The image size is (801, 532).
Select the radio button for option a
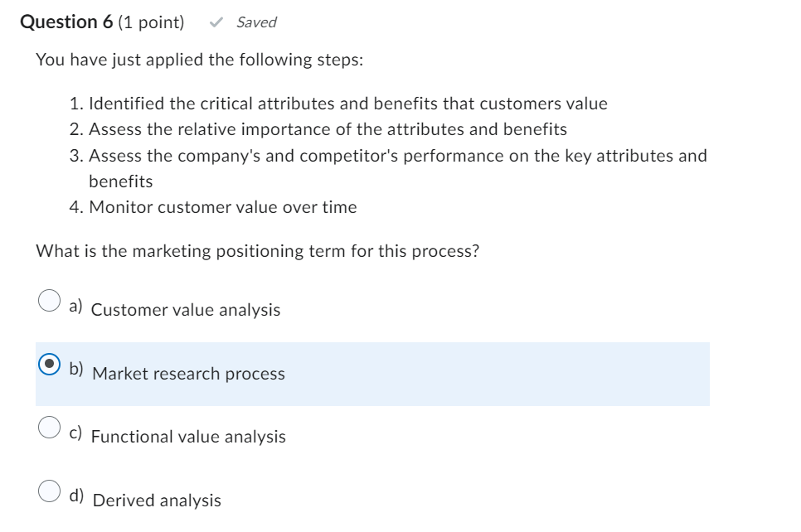(50, 300)
